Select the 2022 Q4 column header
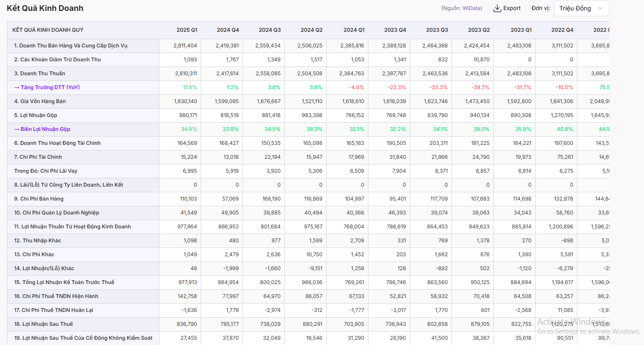644x345 pixels. pyautogui.click(x=562, y=30)
